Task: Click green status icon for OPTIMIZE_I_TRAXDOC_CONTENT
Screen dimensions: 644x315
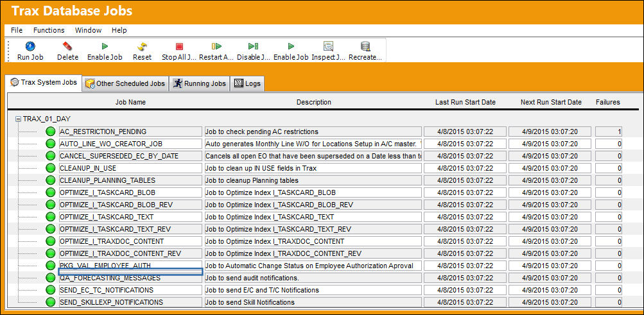Action: pos(51,241)
